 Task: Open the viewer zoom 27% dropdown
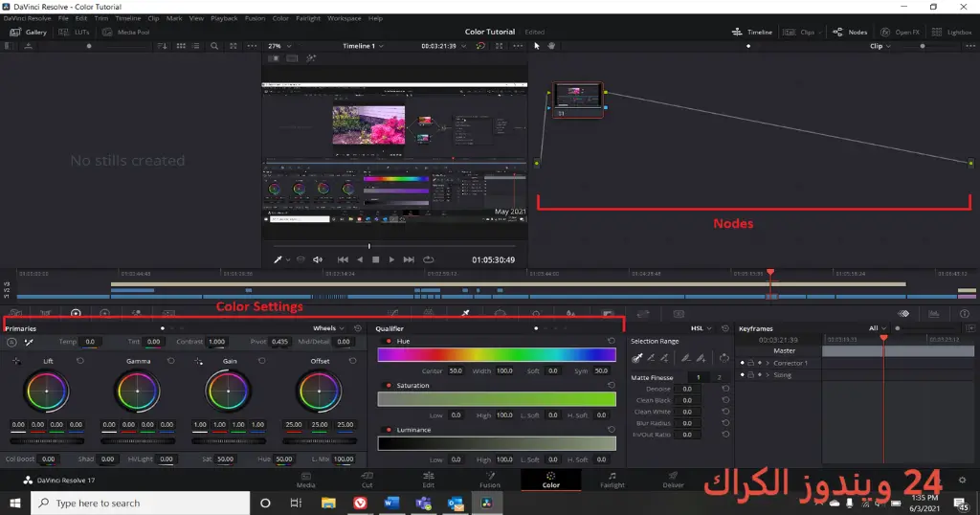coord(279,46)
